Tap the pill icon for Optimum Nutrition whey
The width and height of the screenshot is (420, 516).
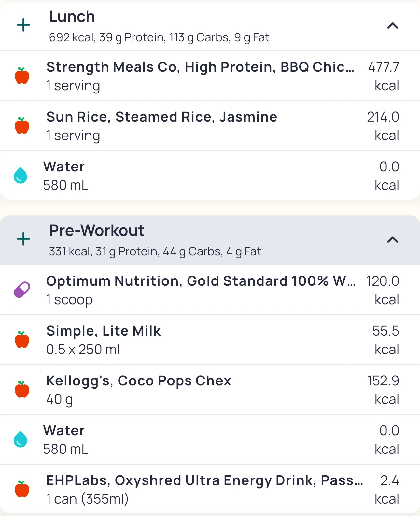(x=22, y=290)
